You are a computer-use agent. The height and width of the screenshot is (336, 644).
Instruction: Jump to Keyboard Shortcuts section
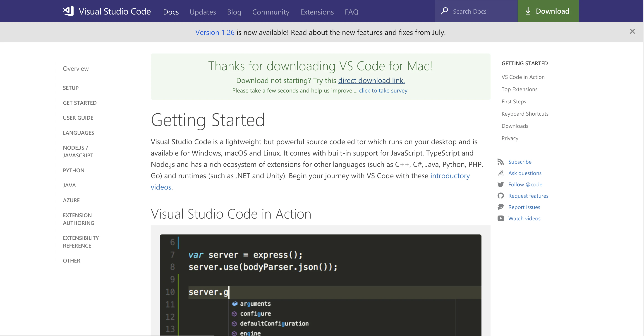525,114
